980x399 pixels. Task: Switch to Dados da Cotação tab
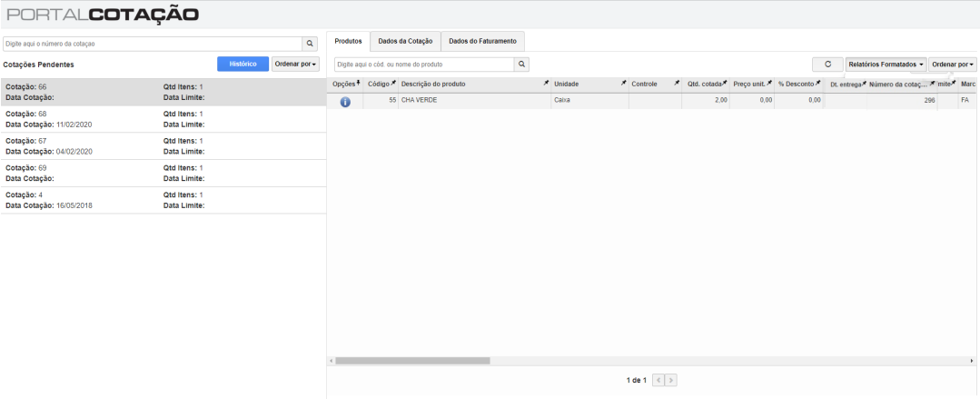pyautogui.click(x=406, y=41)
